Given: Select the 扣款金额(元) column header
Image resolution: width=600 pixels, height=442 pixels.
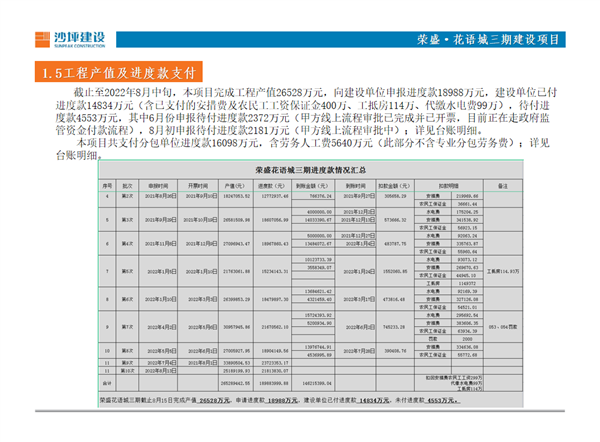Looking at the screenshot, I should (x=395, y=186).
